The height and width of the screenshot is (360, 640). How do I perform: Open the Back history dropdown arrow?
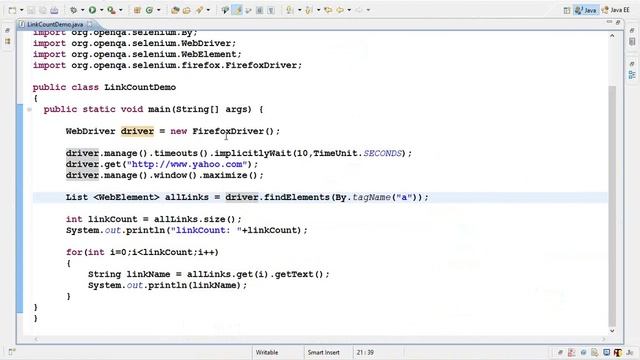[349, 10]
